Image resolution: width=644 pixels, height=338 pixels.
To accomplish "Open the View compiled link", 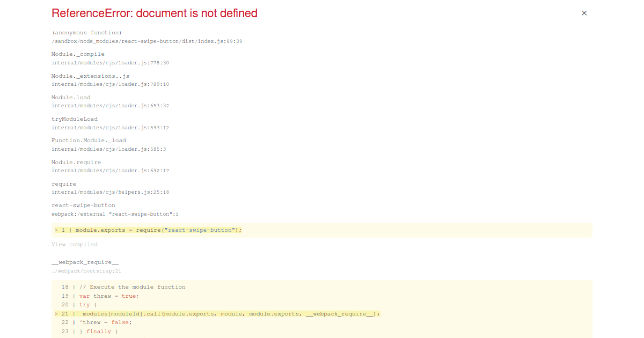I will 75,244.
